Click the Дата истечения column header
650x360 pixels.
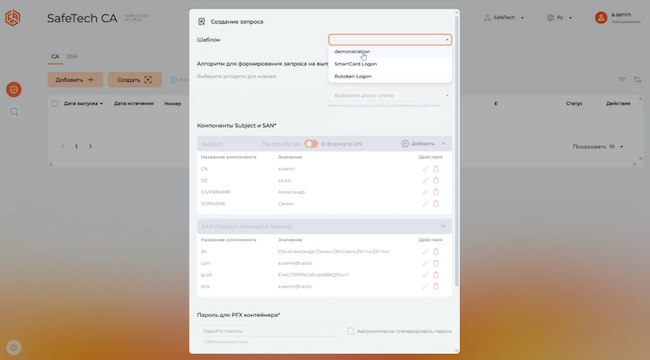coord(133,103)
